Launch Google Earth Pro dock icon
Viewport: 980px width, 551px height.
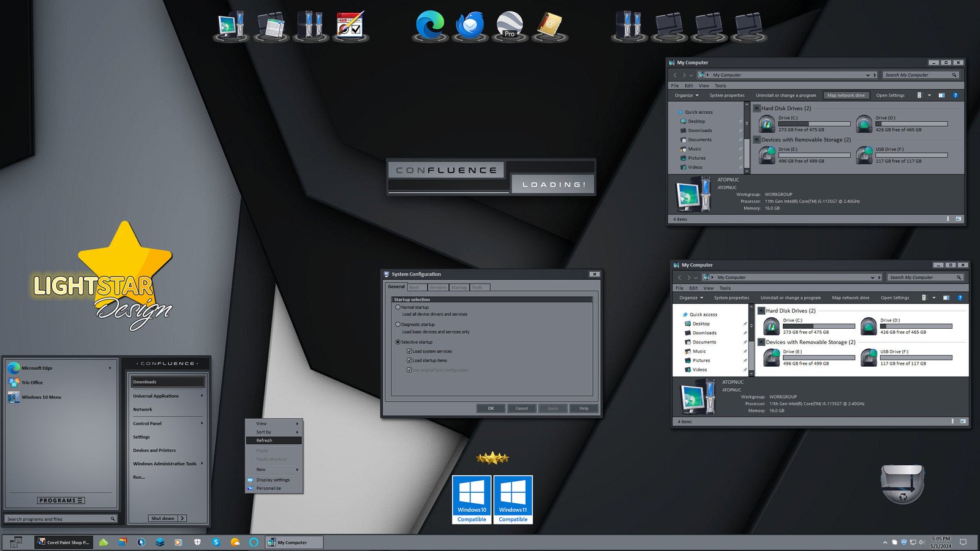point(510,26)
